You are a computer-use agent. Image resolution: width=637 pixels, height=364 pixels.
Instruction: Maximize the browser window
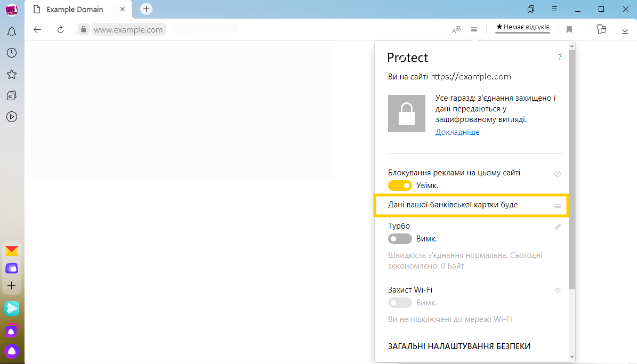(601, 9)
